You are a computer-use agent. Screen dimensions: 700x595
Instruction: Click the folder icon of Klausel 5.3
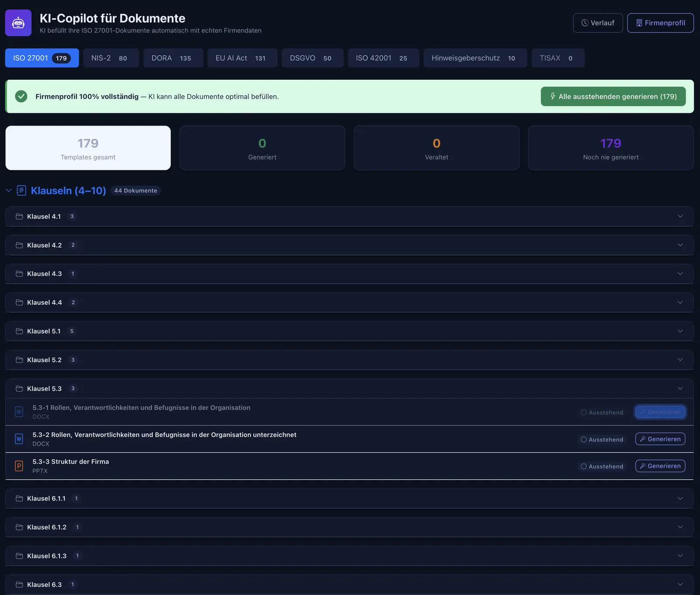[19, 389]
